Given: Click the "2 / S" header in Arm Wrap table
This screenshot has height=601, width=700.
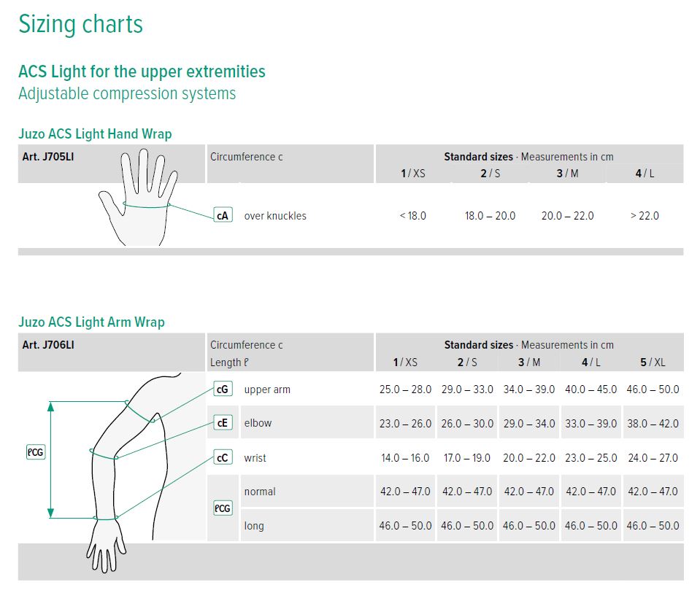Looking at the screenshot, I should click(467, 362).
